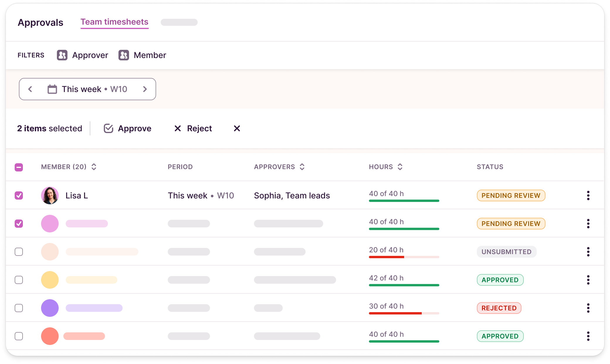
Task: Go to next week with right chevron
Action: tap(145, 89)
